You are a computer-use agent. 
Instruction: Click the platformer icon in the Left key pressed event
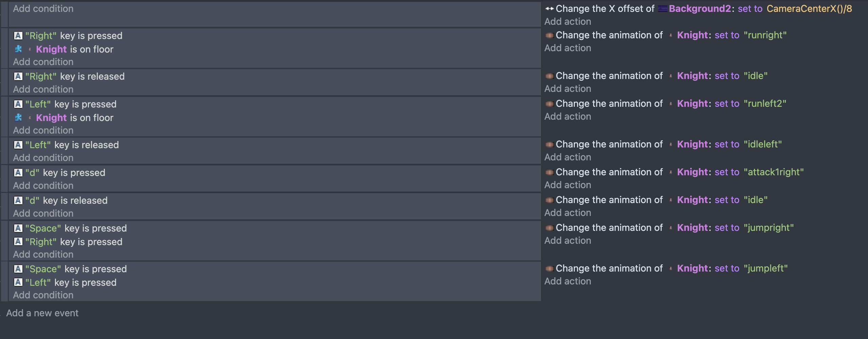[x=18, y=118]
